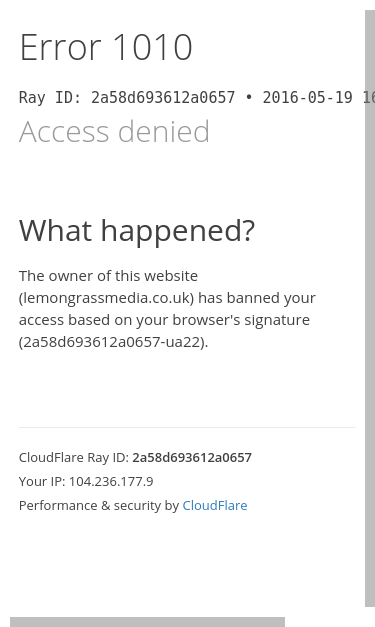Click the Error 1010 heading
Viewport: 375px width, 627px height.
(x=106, y=48)
